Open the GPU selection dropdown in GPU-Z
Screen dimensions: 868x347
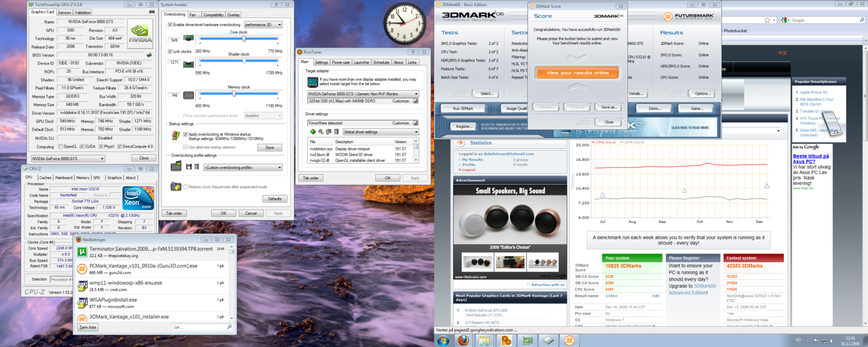68,159
